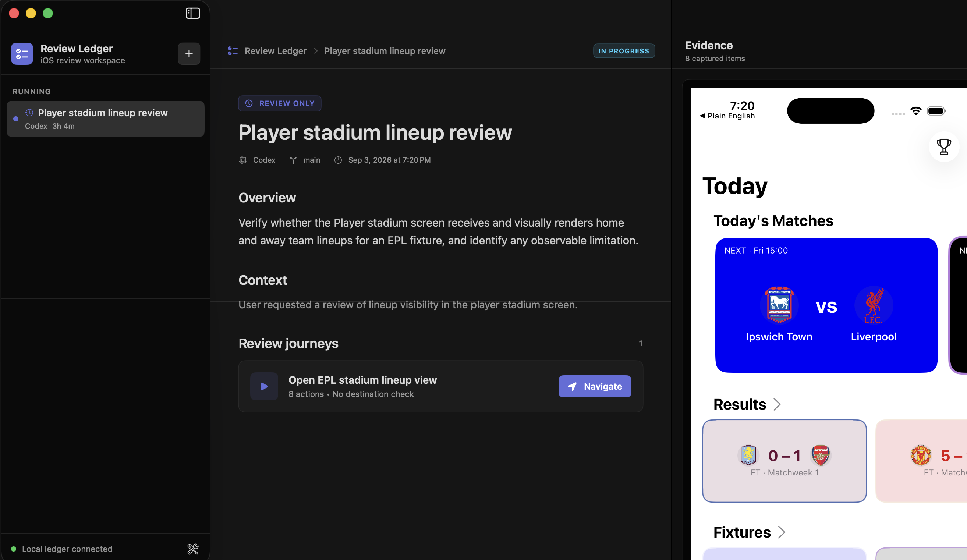Click the Today heading in phone preview

(734, 186)
